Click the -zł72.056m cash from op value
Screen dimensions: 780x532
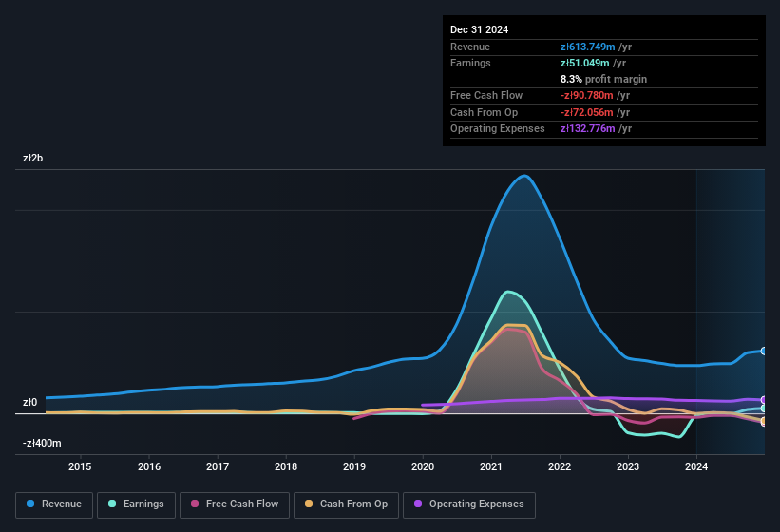(586, 112)
